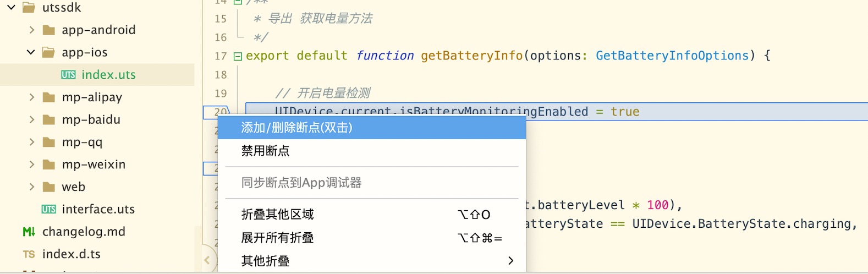This screenshot has height=274, width=868.
Task: Click the mp-alipay folder icon
Action: (x=49, y=98)
